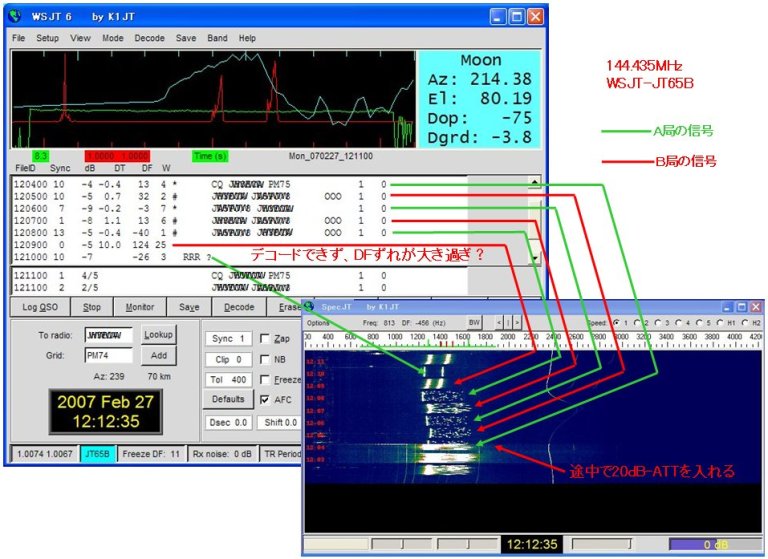768x559 pixels.
Task: Open the Mode menu
Action: [113, 38]
